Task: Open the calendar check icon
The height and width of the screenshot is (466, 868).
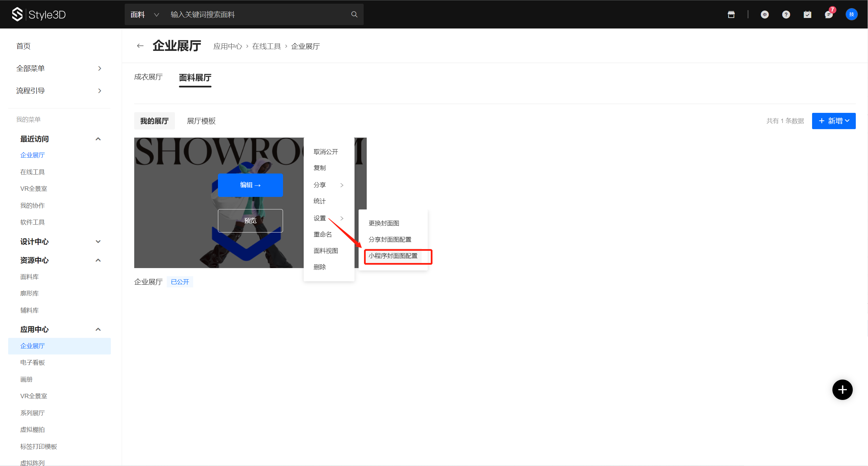Action: coord(807,15)
